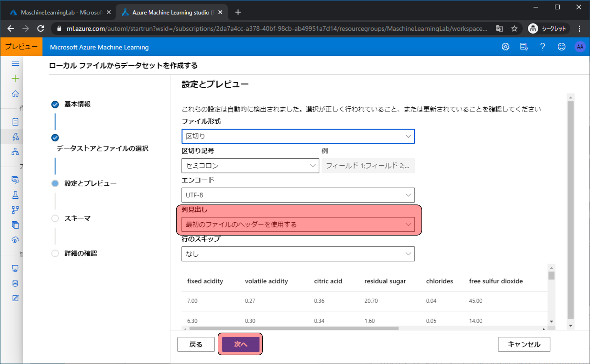Open the home icon in left sidebar
The width and height of the screenshot is (590, 364).
(15, 94)
